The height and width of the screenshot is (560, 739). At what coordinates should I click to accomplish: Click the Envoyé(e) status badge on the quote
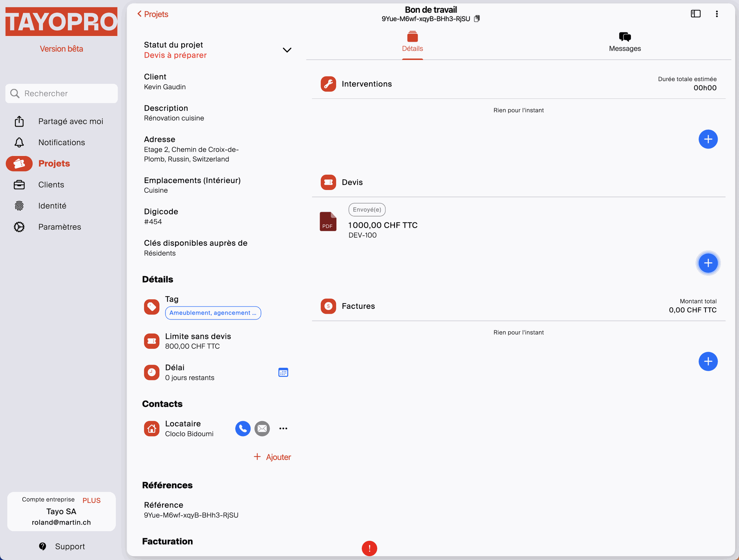[366, 210]
